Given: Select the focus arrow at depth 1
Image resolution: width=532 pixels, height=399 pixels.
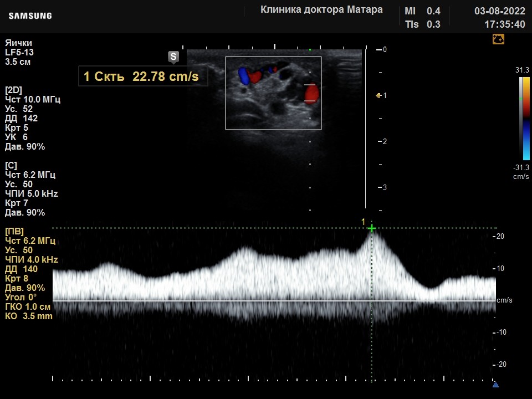Looking at the screenshot, I should coord(378,96).
